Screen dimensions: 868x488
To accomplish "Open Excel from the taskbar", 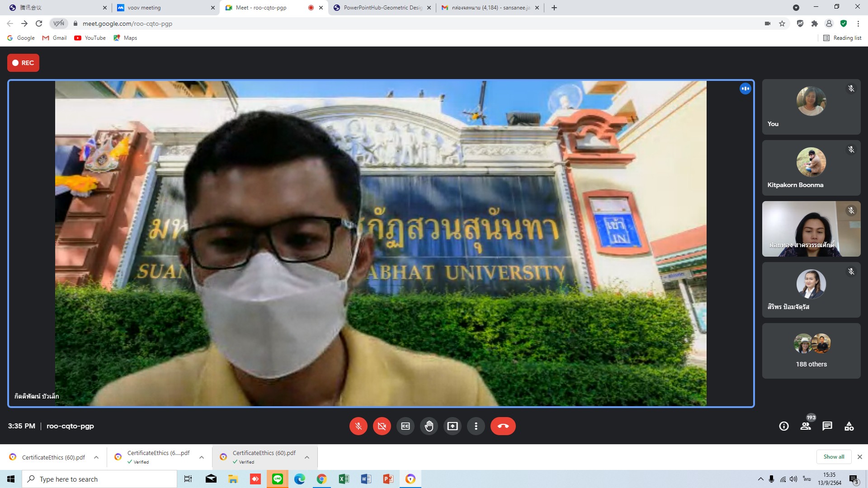I will [x=344, y=479].
